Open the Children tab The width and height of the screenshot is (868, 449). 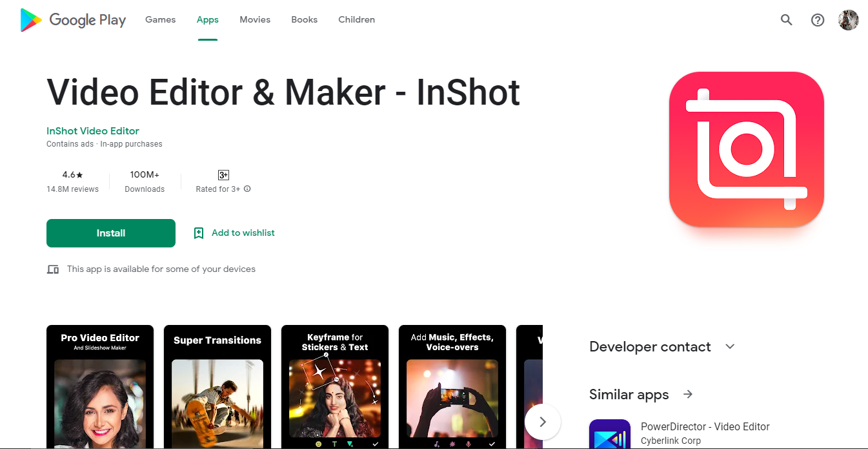click(357, 20)
